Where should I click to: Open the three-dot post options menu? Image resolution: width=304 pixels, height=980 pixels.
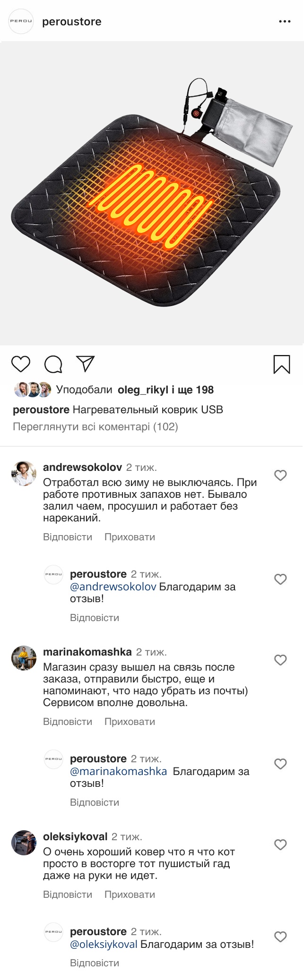285,22
